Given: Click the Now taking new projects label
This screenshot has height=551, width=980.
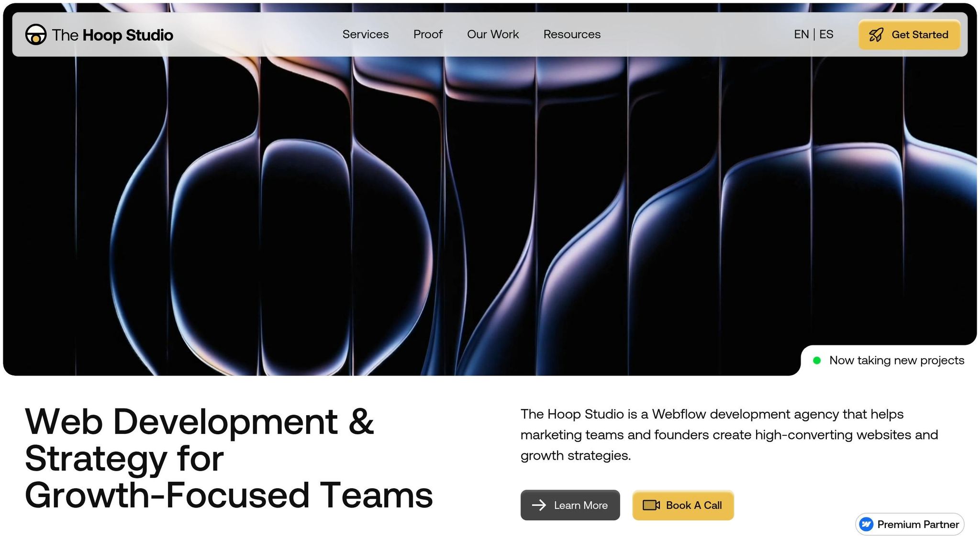Looking at the screenshot, I should click(896, 361).
